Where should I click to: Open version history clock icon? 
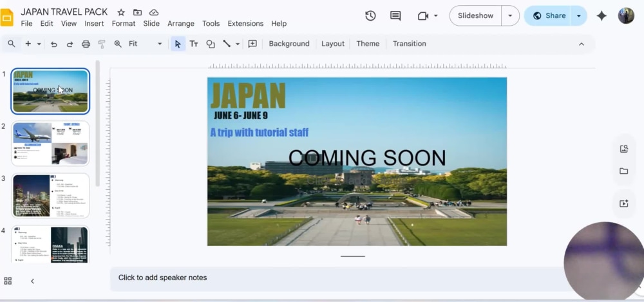click(370, 15)
